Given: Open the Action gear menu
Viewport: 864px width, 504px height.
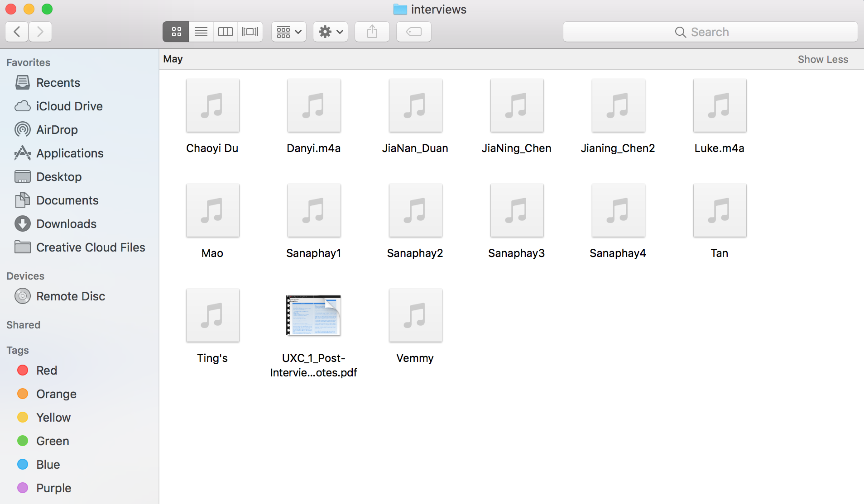Looking at the screenshot, I should tap(331, 32).
